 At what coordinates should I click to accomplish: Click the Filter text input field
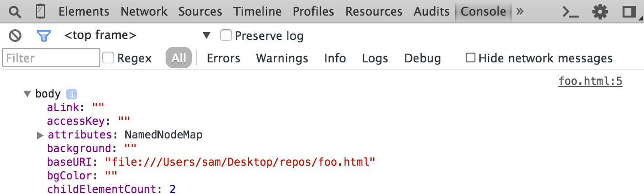[x=51, y=58]
